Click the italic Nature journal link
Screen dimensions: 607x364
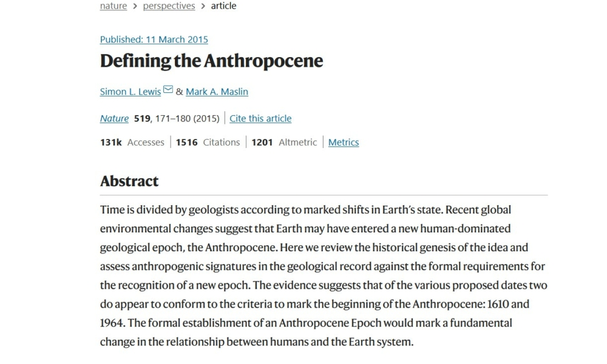tap(114, 118)
